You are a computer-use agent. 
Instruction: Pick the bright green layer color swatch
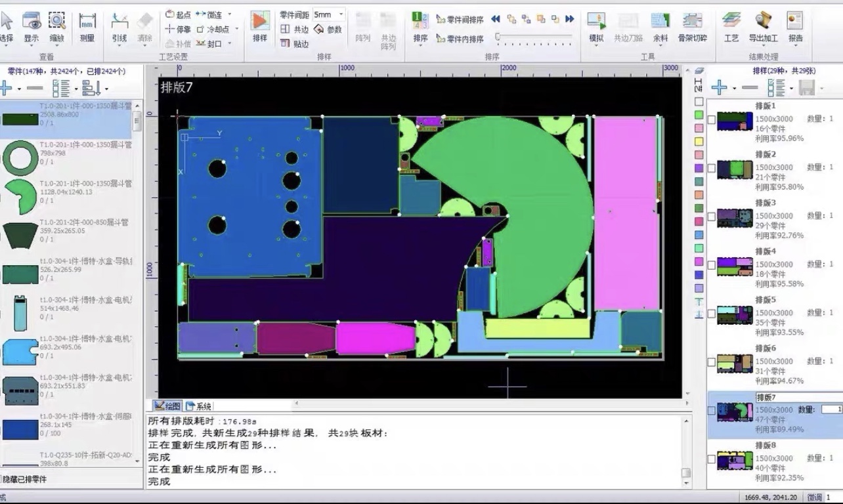pyautogui.click(x=699, y=115)
